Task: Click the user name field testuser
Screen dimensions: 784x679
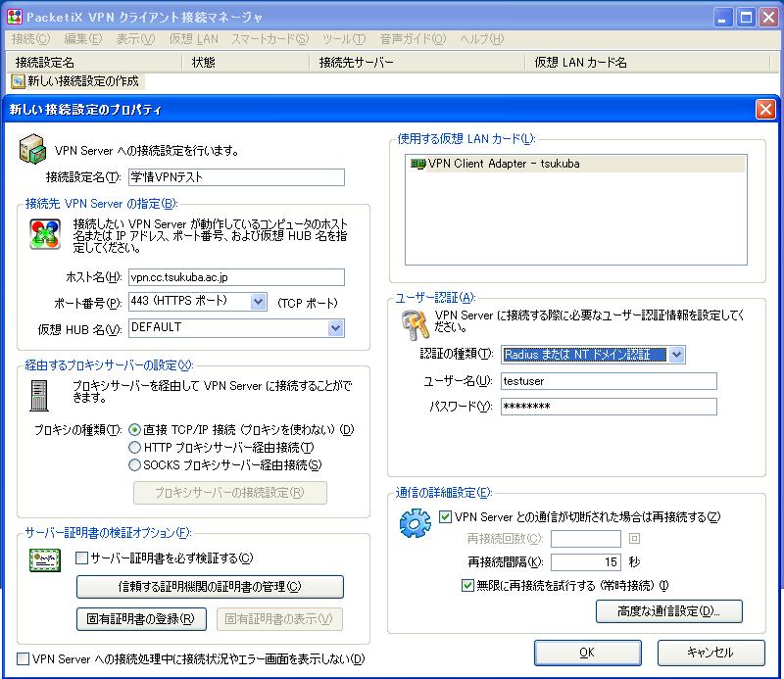Action: click(x=609, y=381)
